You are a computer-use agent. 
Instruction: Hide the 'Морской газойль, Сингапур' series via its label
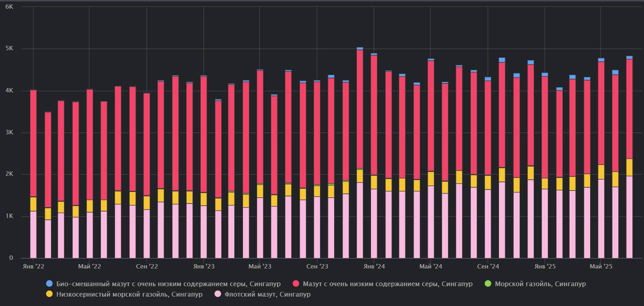[x=540, y=284]
